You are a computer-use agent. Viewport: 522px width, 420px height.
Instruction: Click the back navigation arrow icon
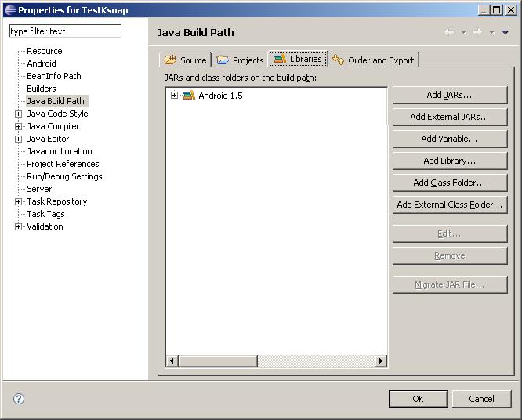449,32
